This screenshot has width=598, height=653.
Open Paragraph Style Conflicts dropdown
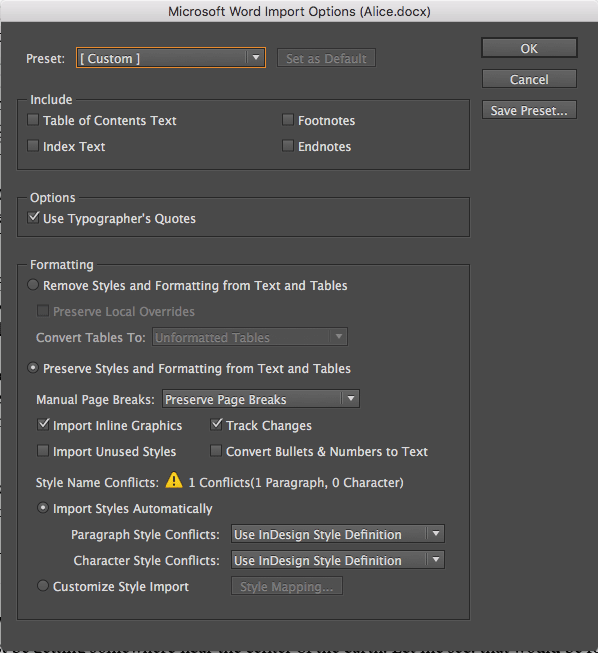click(x=338, y=534)
